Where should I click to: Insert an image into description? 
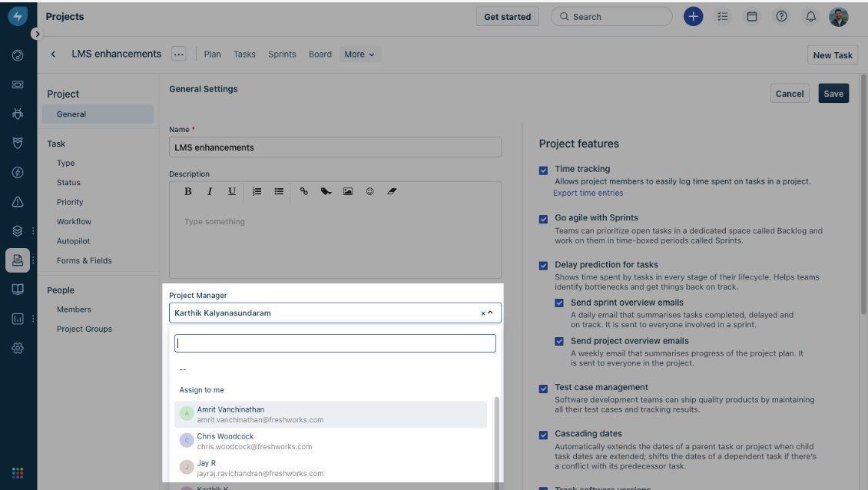(x=347, y=191)
